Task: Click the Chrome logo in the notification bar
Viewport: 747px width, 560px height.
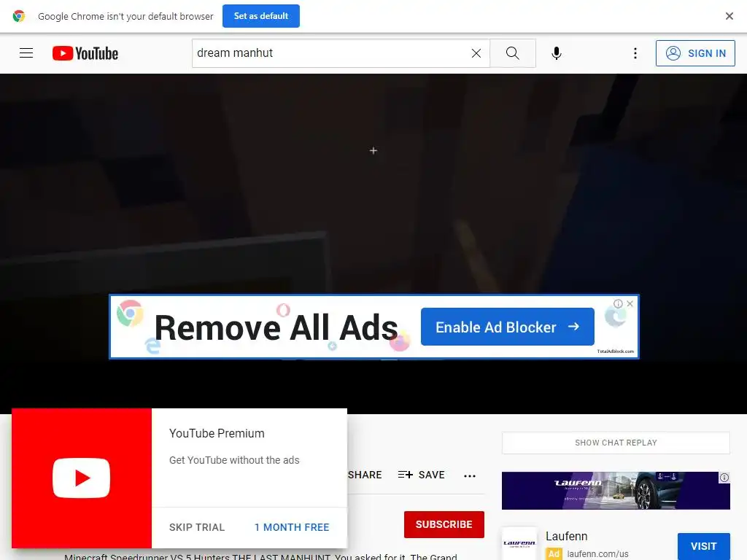Action: [18, 16]
